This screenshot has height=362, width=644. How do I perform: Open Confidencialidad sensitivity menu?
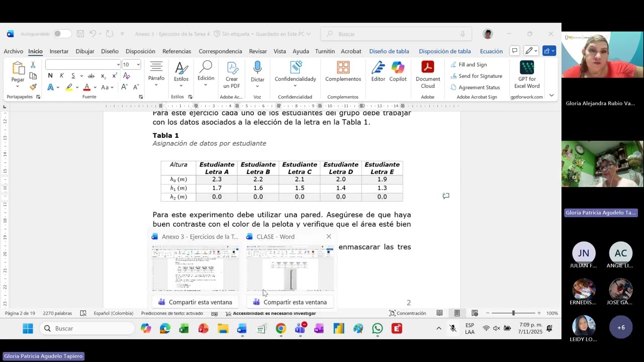click(295, 74)
